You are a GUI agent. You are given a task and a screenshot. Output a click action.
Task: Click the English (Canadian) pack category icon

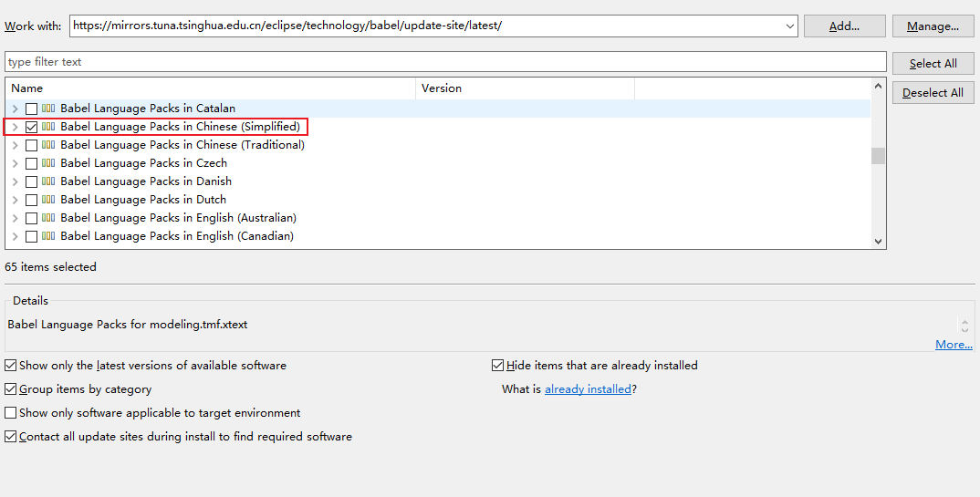[48, 236]
